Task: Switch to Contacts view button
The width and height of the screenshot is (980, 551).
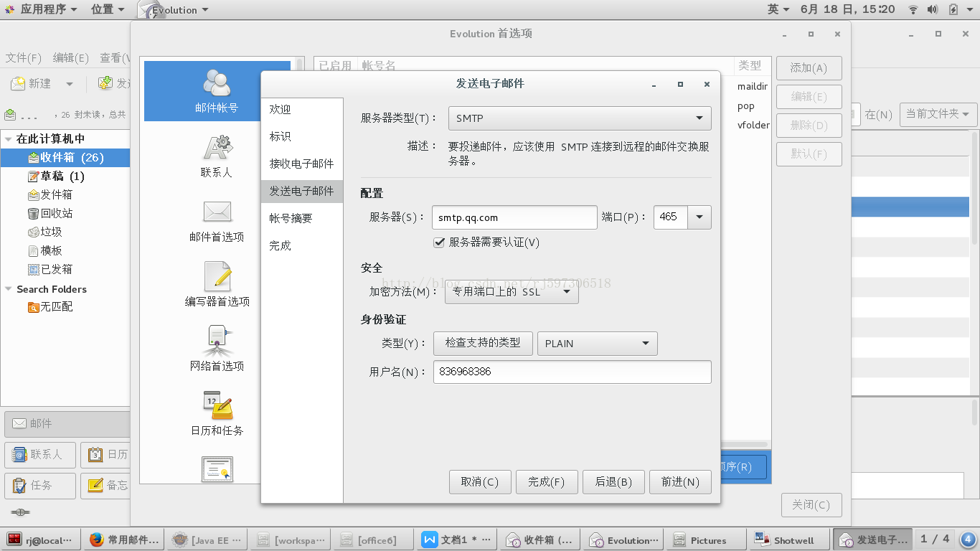Action: point(40,454)
